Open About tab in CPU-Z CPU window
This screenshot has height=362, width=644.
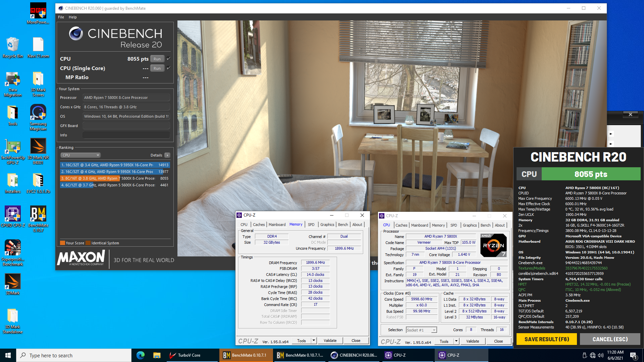499,225
